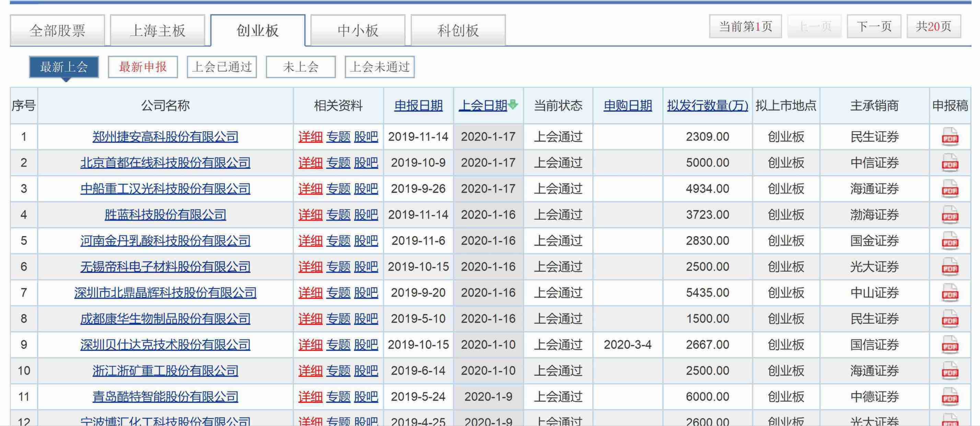Image resolution: width=980 pixels, height=426 pixels.
Task: Click the 5435.00 issue quantity cell
Action: pyautogui.click(x=708, y=293)
